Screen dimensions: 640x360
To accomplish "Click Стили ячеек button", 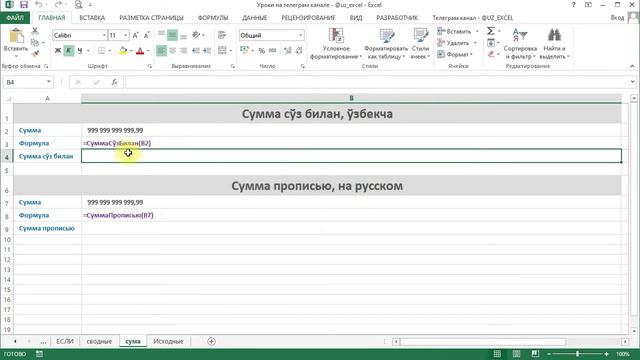I will point(420,44).
